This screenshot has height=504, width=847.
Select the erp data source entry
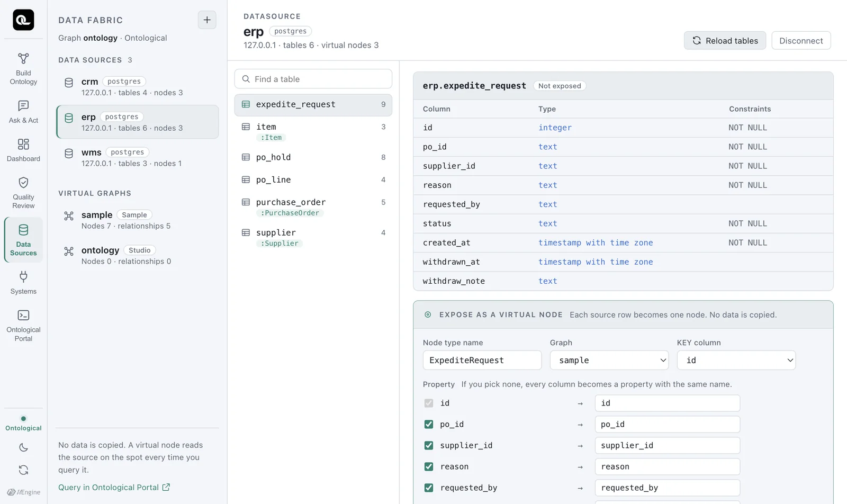(x=138, y=122)
